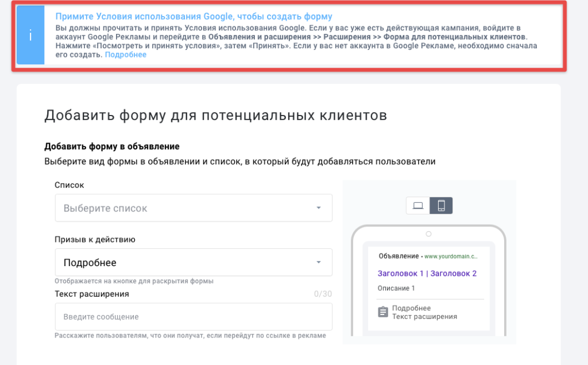This screenshot has width=588, height=365.
Task: Switch preview to desktop laptop view
Action: (x=418, y=205)
